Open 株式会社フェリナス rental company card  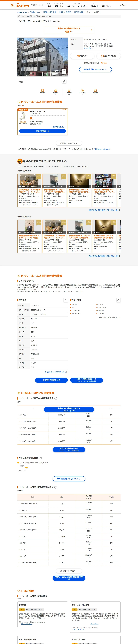tap(79, 191)
